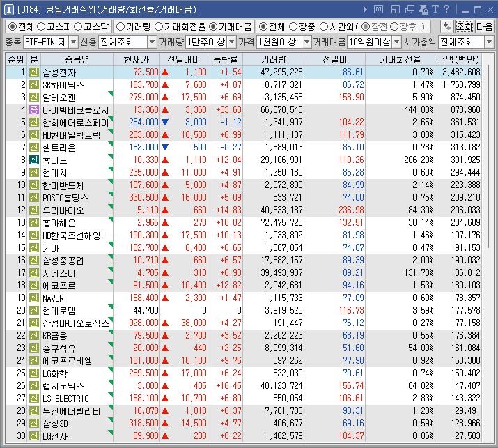Click the market badge icon for 셀트리온
Viewport: 498px width, 448px height.
[x=34, y=147]
